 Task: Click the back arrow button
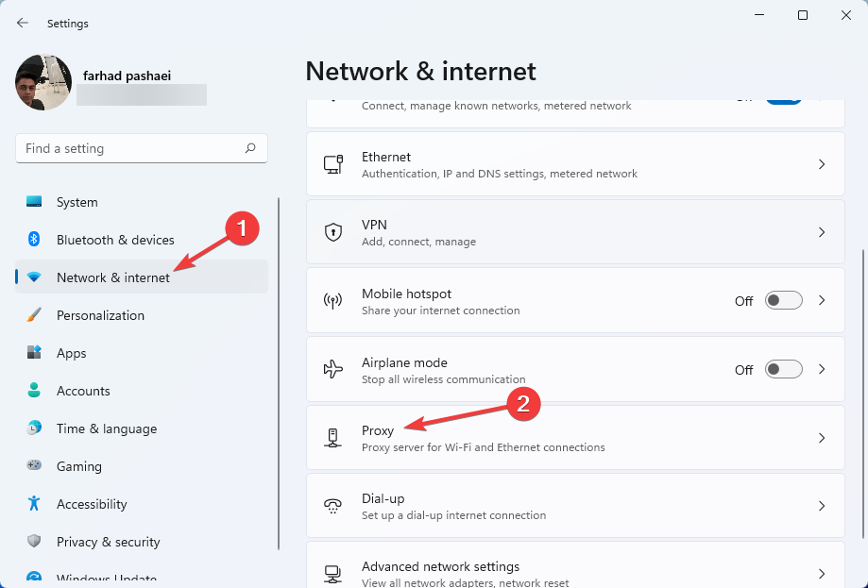23,23
